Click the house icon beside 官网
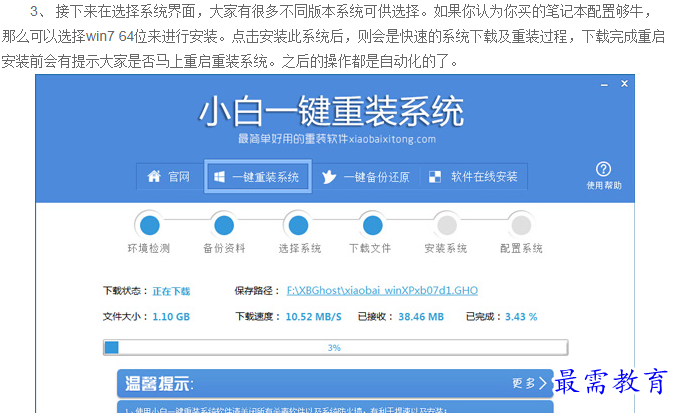 [154, 176]
